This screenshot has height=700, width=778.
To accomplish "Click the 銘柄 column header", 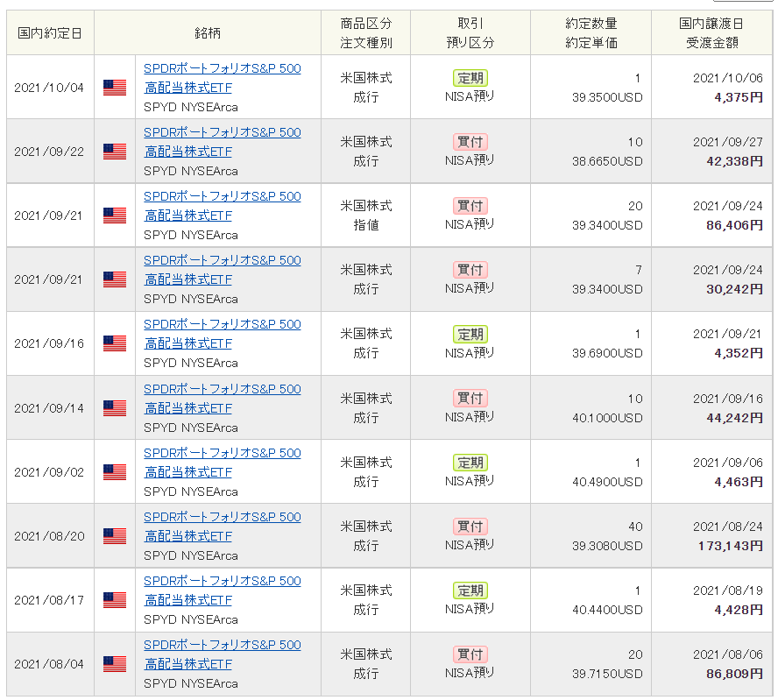I will 208,33.
